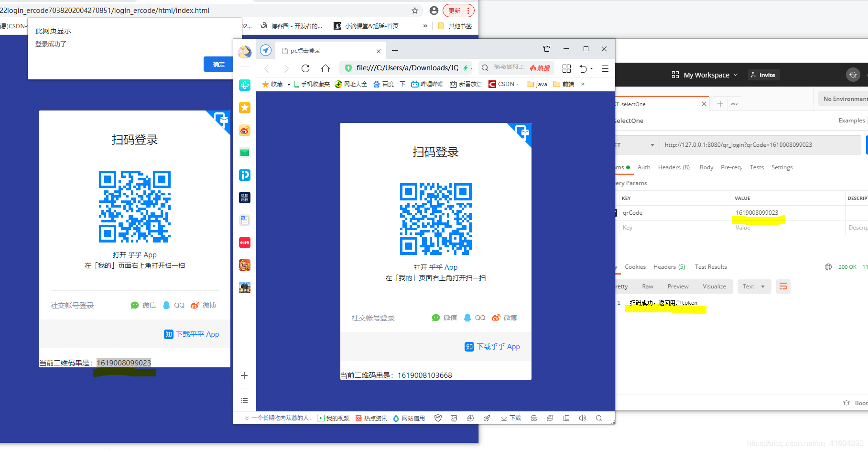Toggle mute with the speaker icon in bottom bar
The width and height of the screenshot is (868, 452).
point(582,418)
